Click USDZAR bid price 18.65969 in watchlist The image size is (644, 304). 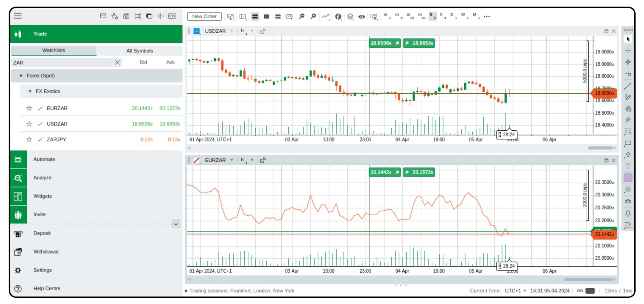tap(142, 124)
